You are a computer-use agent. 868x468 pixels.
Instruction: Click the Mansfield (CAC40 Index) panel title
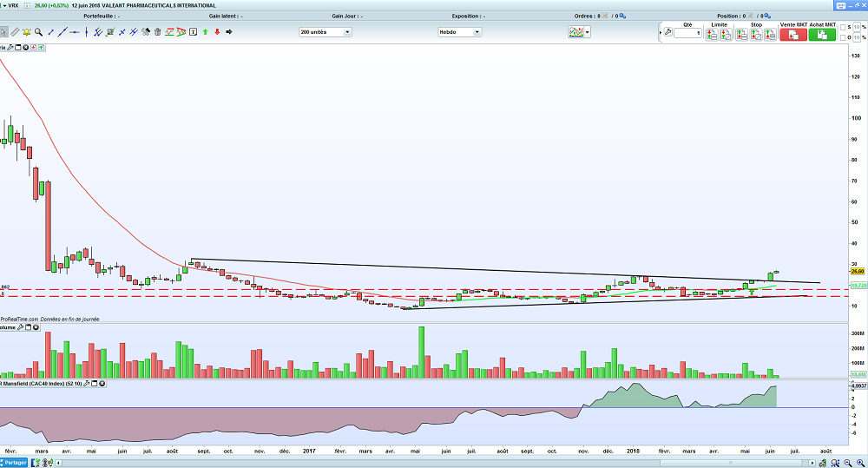42,383
